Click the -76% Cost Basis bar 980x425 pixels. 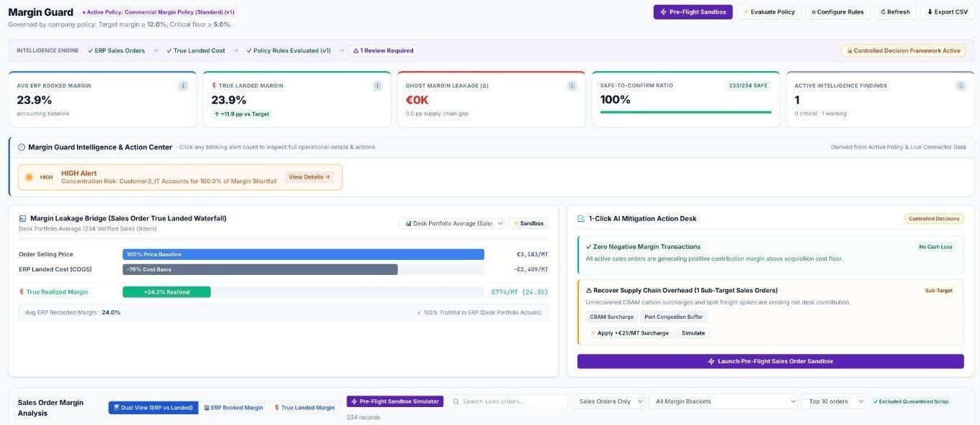260,269
